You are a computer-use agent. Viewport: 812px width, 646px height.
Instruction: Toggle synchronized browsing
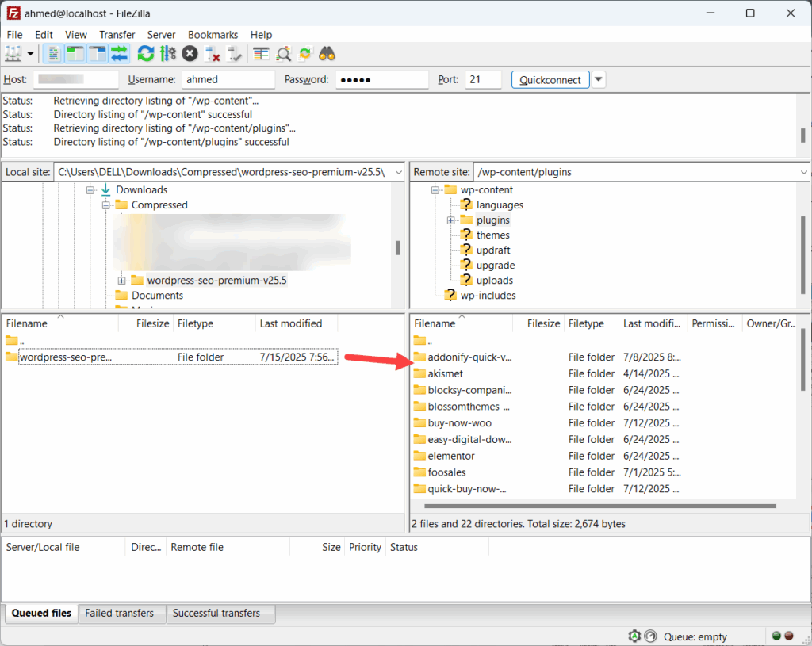305,54
